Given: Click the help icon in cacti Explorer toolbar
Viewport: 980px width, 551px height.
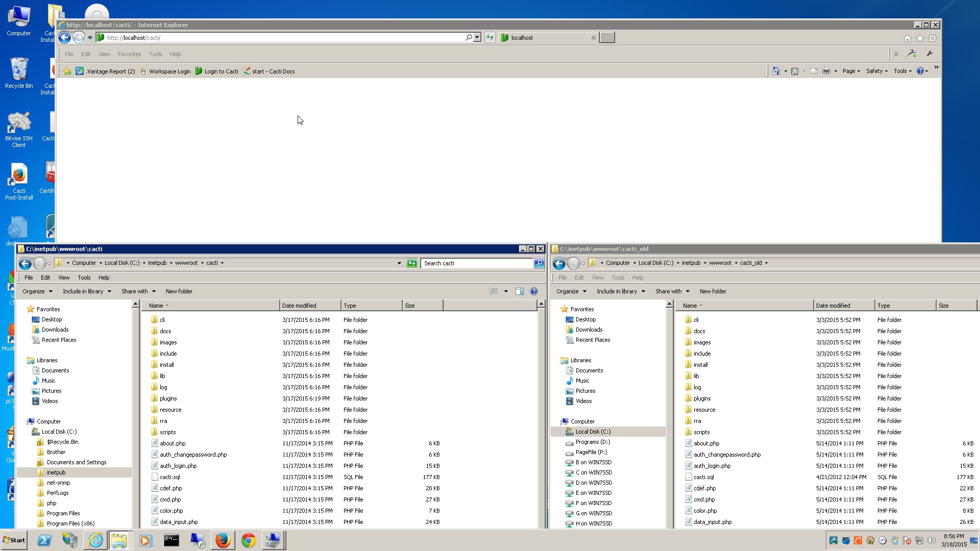Looking at the screenshot, I should pyautogui.click(x=534, y=291).
